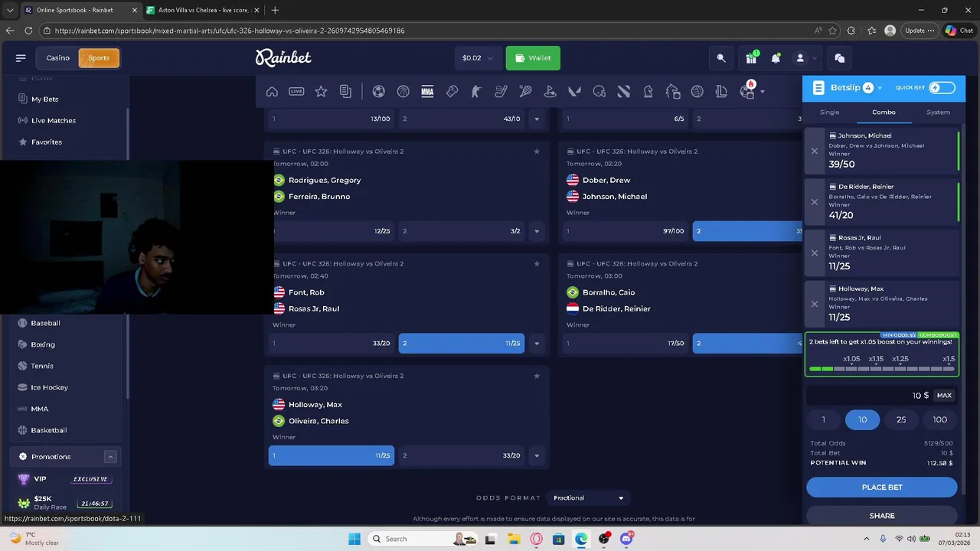Screen dimensions: 980x551
Task: Collapse the Promotions section
Action: (110, 457)
